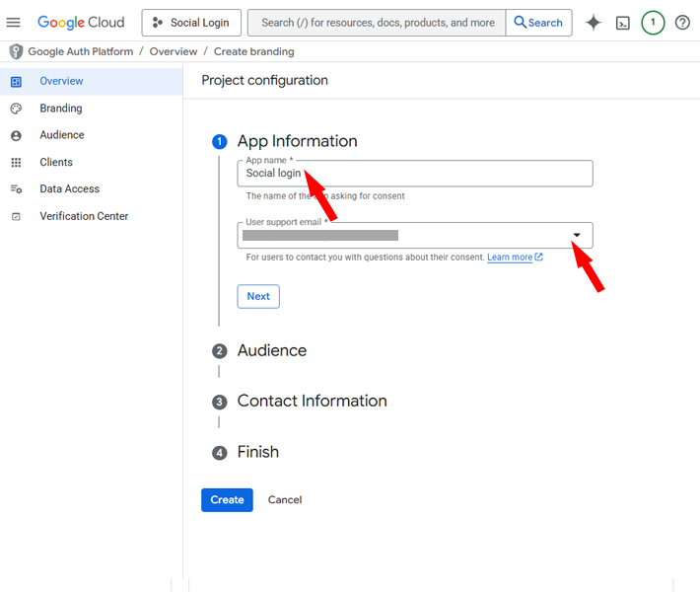Select Data Access in the sidebar
The image size is (700, 592).
pos(91,189)
